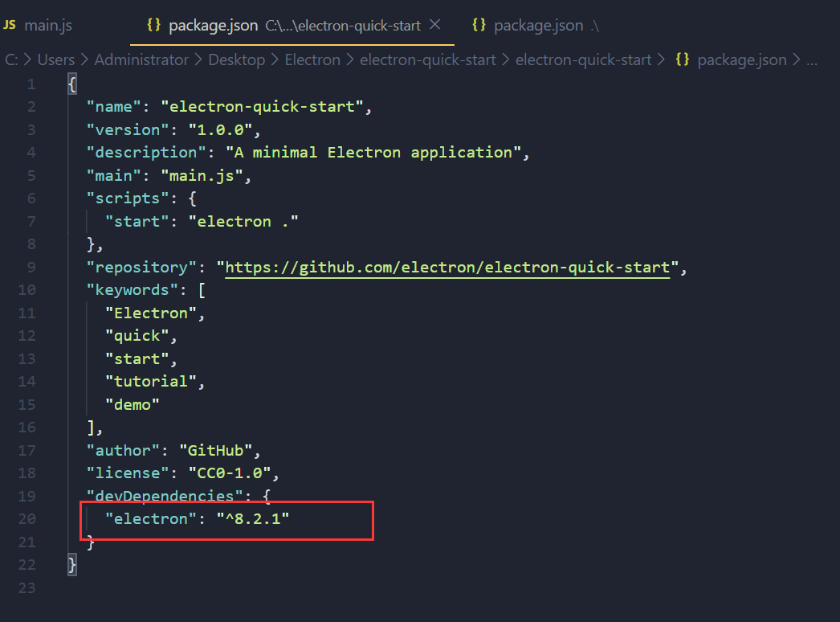Click the "devDependencies" key
Screen dimensions: 840x622
pyautogui.click(x=165, y=496)
